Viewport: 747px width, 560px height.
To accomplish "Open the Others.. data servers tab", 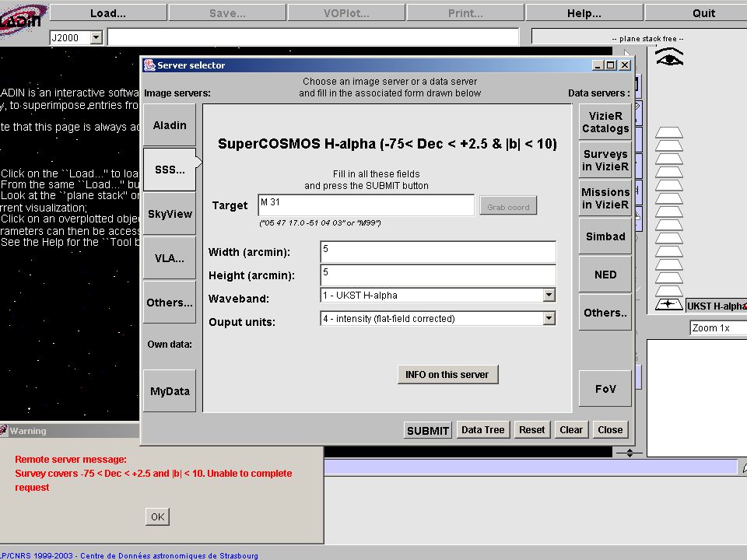I will pyautogui.click(x=605, y=313).
